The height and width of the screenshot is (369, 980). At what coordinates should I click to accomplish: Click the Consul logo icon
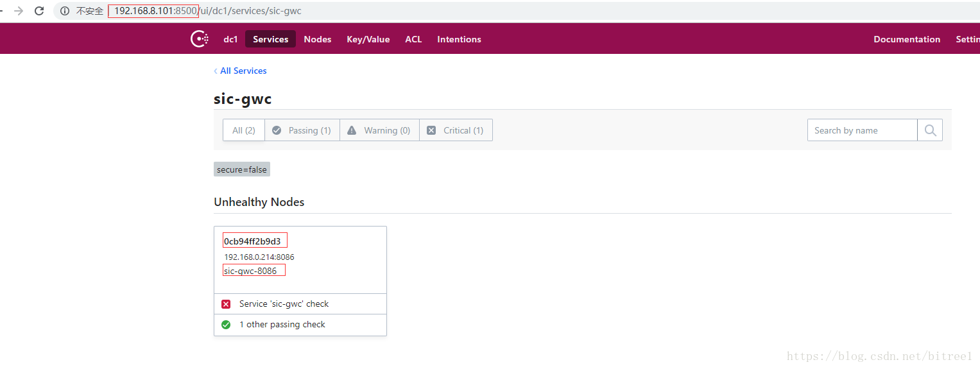200,39
